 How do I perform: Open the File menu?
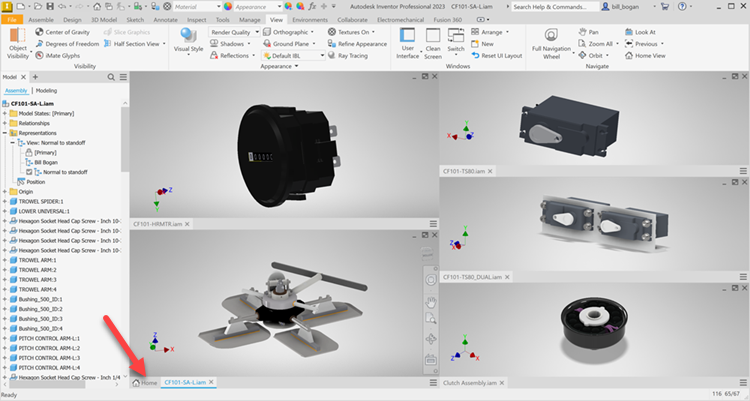tap(12, 20)
